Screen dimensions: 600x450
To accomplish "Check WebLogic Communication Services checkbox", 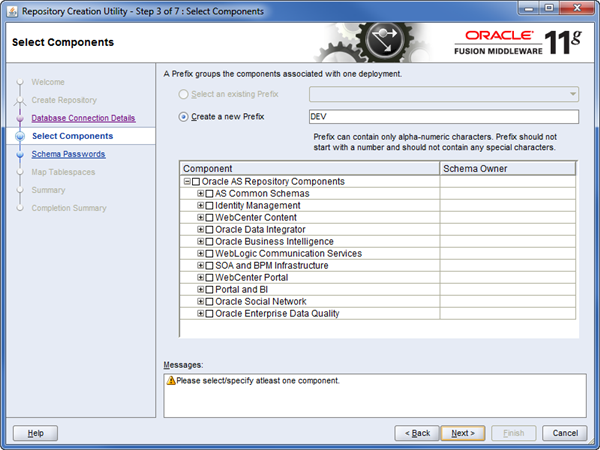I will pos(209,254).
